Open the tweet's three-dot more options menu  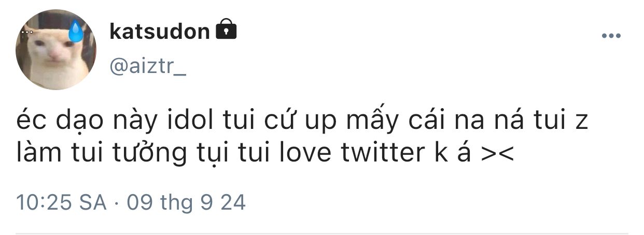[x=611, y=36]
